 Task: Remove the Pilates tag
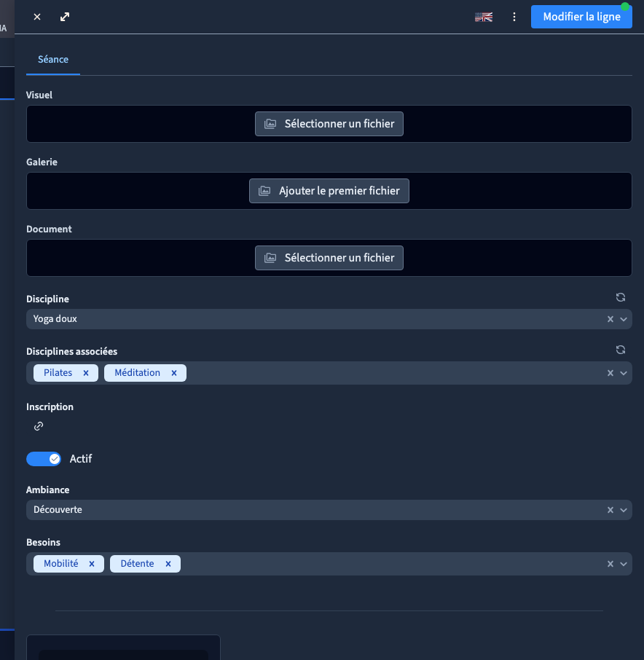click(86, 373)
